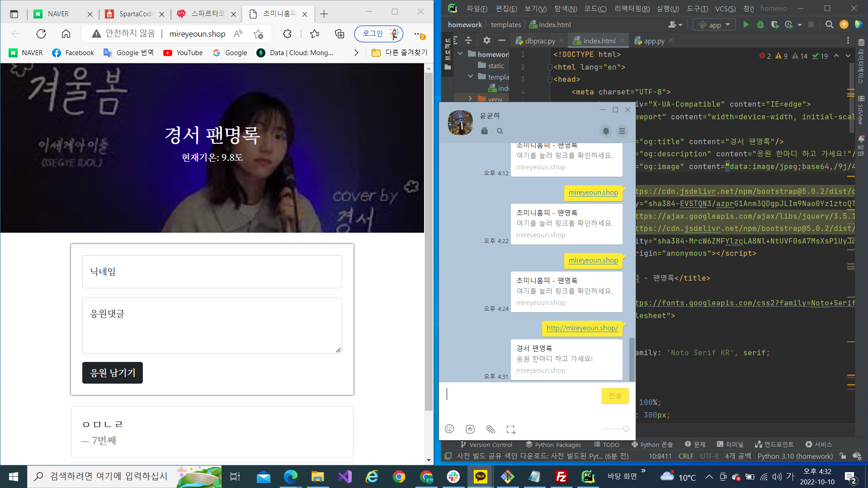Click the browser page vertical scrollbar
This screenshot has width=868, height=488.
[429, 241]
